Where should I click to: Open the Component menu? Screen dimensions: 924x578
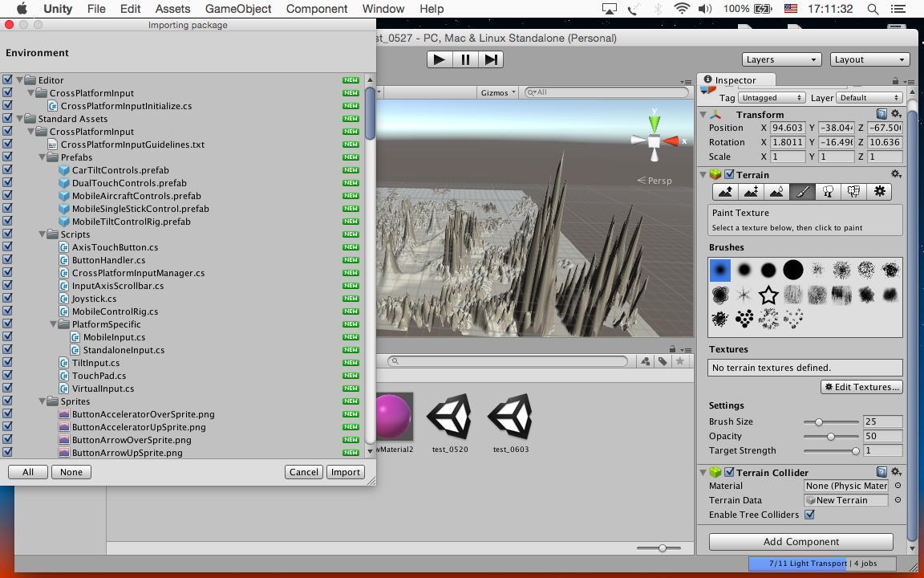point(317,9)
